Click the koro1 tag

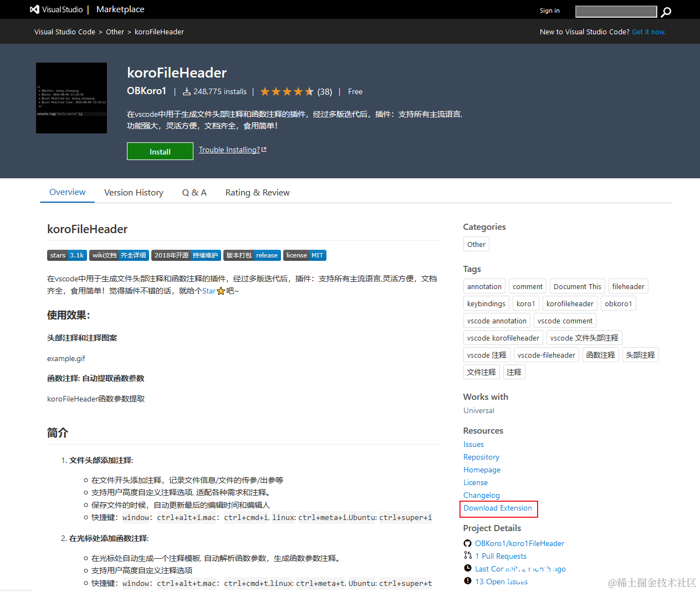pyautogui.click(x=526, y=303)
